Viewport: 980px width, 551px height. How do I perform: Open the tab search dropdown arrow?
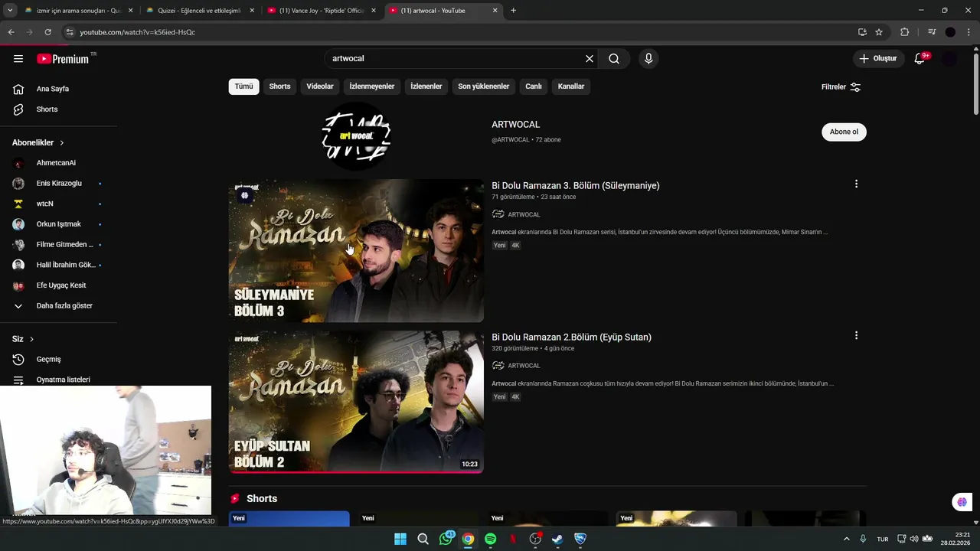[10, 11]
